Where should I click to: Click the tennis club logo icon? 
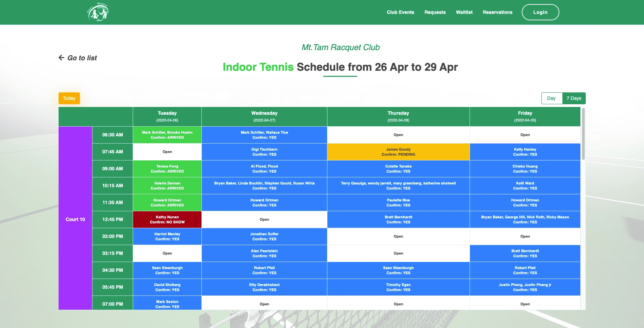pos(98,12)
